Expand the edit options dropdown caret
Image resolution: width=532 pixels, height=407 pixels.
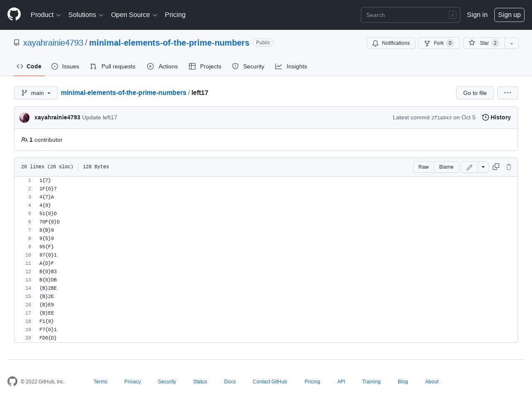(x=483, y=167)
